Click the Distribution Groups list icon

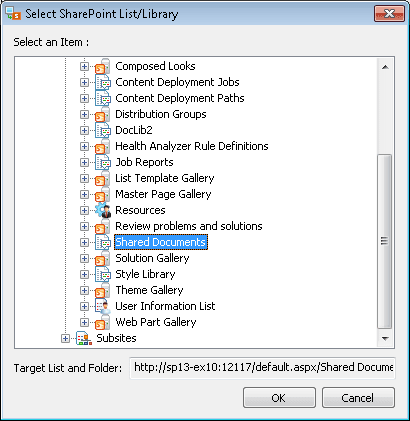(103, 114)
